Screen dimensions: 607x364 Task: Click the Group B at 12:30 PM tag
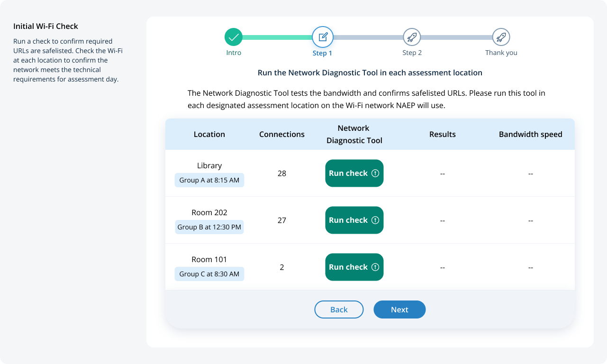[x=209, y=227]
